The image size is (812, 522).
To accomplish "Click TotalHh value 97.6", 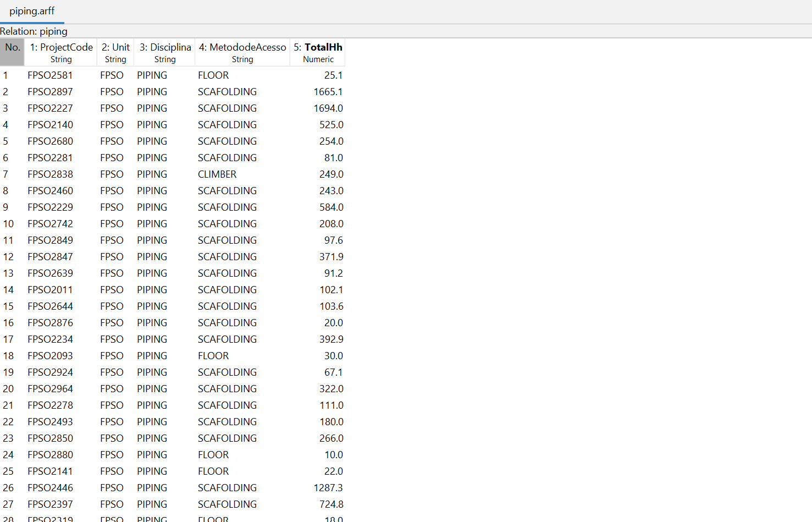I will coord(333,240).
